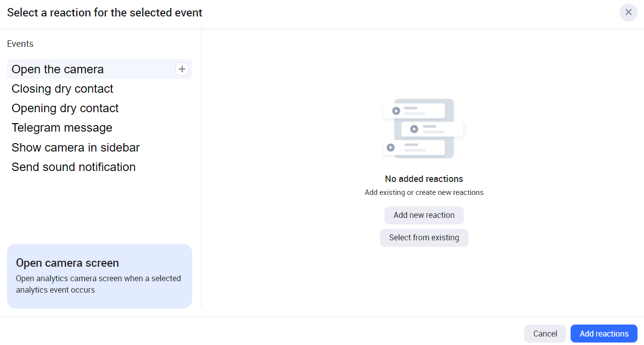Cancel the reaction selection
The width and height of the screenshot is (644, 345).
pyautogui.click(x=545, y=334)
